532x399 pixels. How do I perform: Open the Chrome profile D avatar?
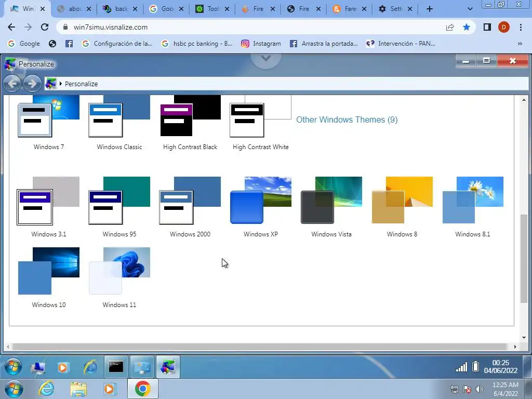tap(504, 27)
